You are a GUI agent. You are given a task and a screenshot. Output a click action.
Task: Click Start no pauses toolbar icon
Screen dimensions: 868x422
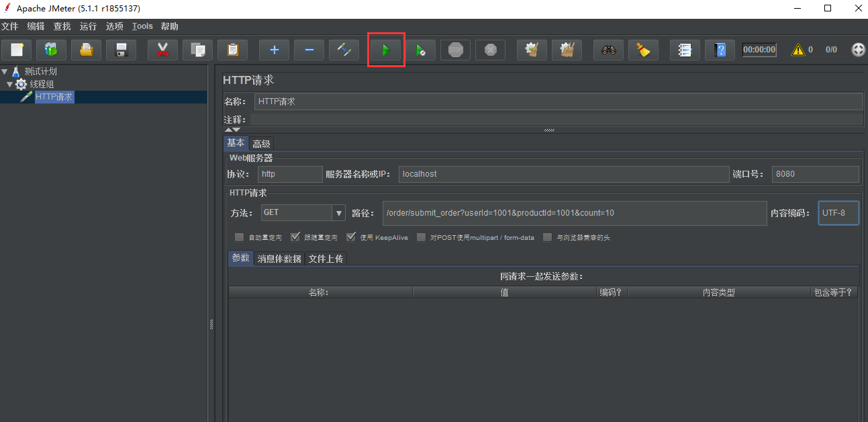pyautogui.click(x=421, y=50)
